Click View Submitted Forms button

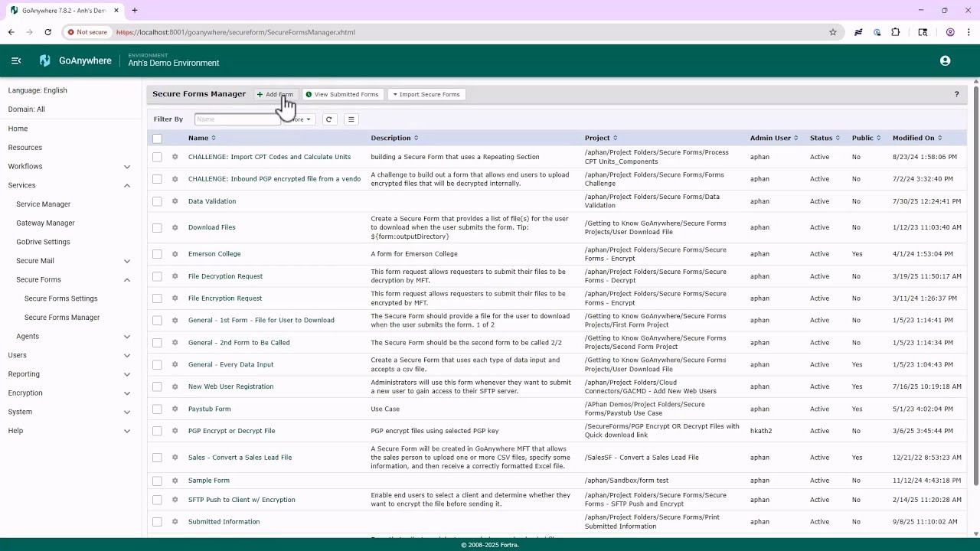tap(342, 95)
